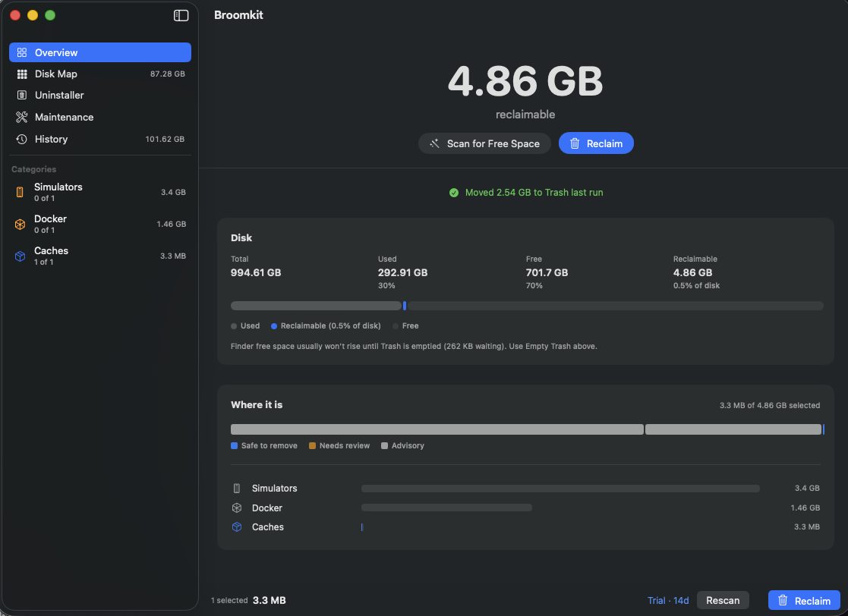The image size is (848, 616).
Task: Click the orange Docker cube icon in sidebar
Action: (x=20, y=224)
